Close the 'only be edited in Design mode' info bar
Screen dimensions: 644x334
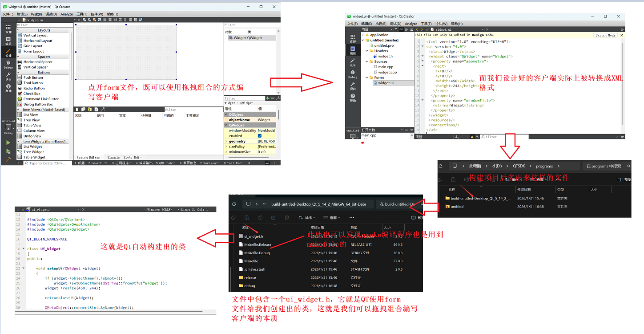coord(622,35)
